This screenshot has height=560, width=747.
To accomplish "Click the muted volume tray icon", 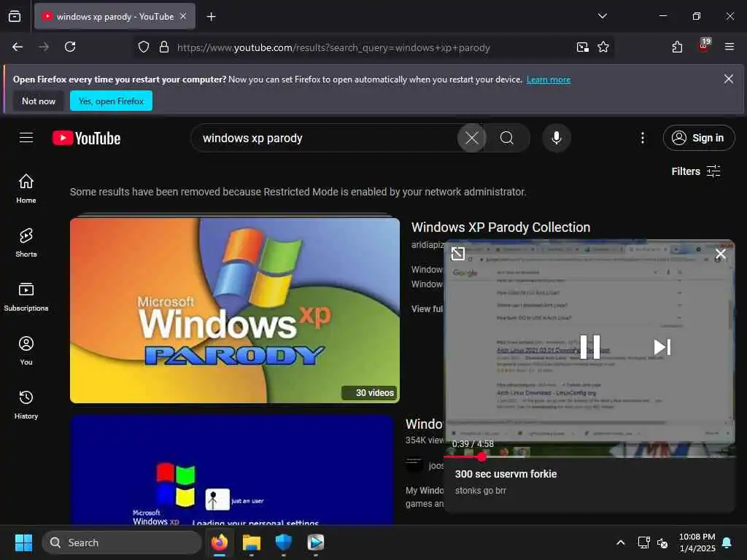I will (x=662, y=542).
